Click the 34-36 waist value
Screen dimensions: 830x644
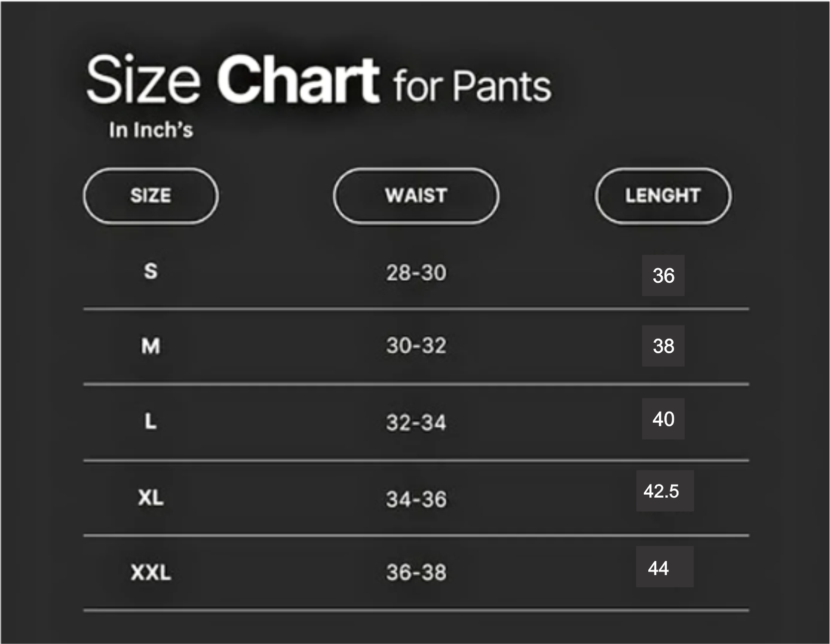pyautogui.click(x=416, y=500)
